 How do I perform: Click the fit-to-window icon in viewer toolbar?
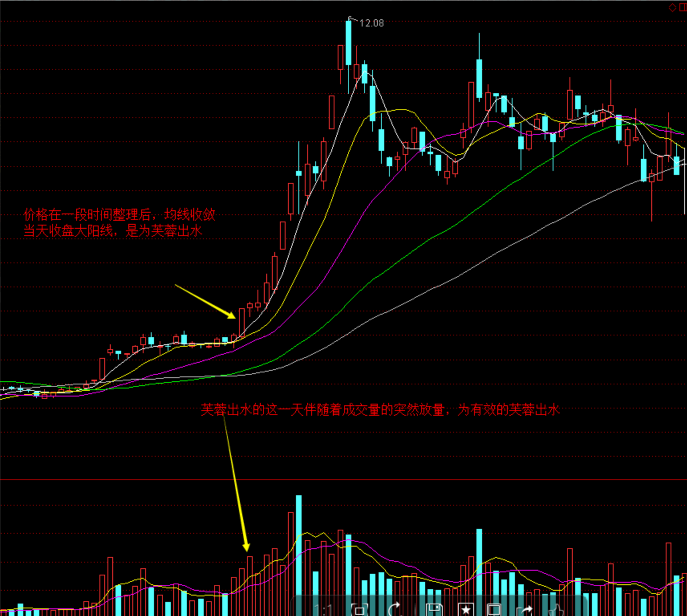coord(359,610)
